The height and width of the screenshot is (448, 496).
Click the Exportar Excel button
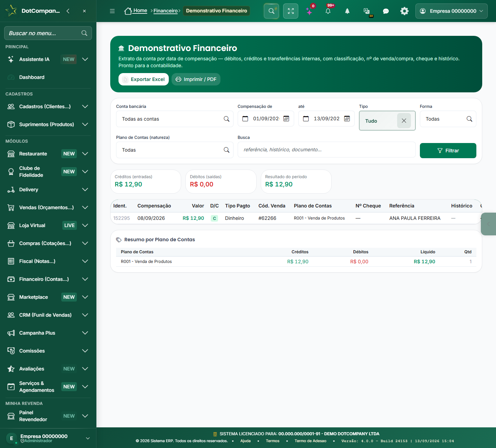click(x=144, y=79)
